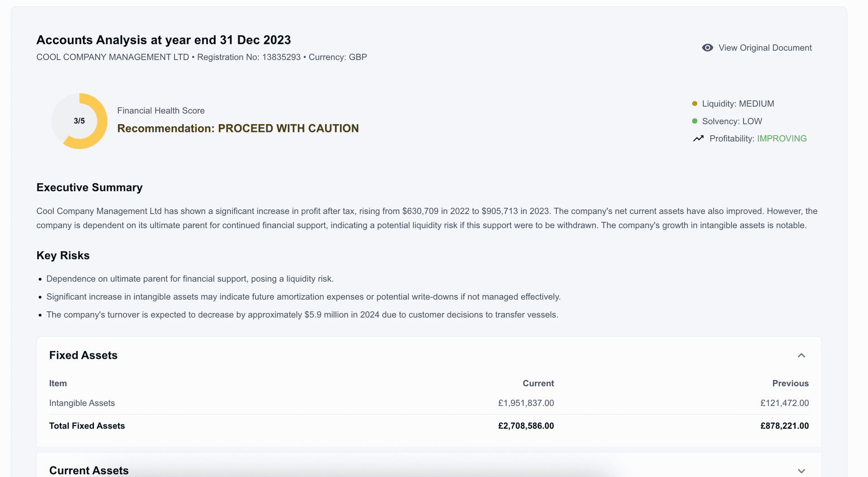Click the Current column header

pos(538,383)
